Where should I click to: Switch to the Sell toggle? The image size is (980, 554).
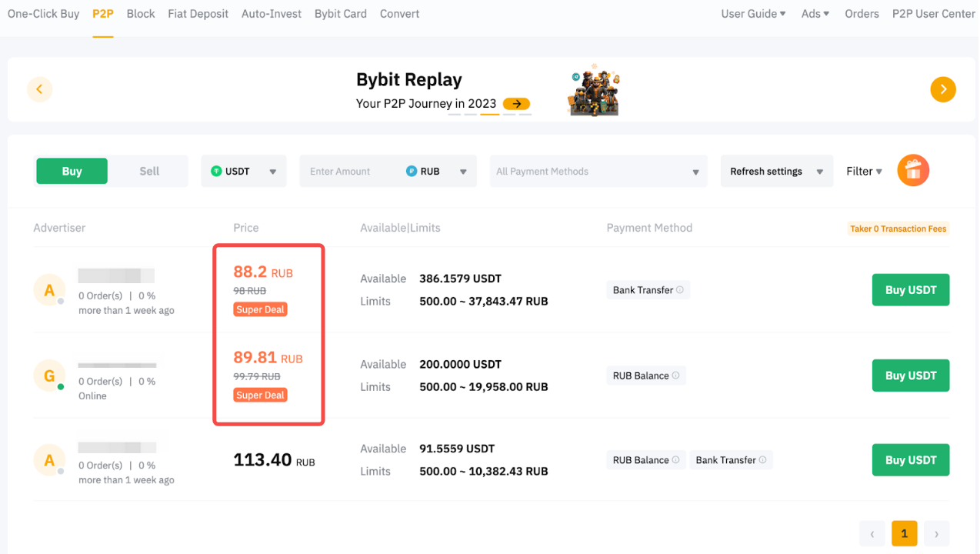[x=149, y=171]
